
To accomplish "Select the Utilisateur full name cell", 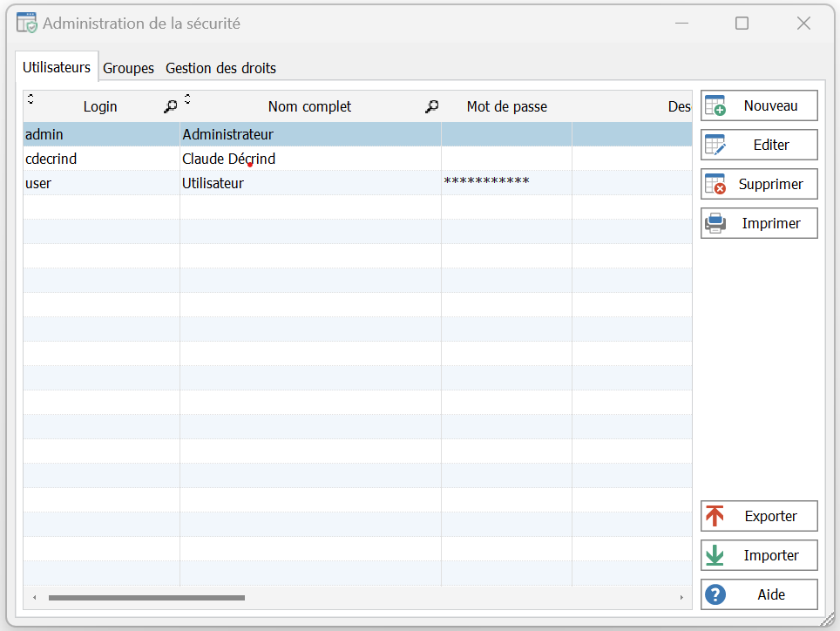I will point(213,184).
